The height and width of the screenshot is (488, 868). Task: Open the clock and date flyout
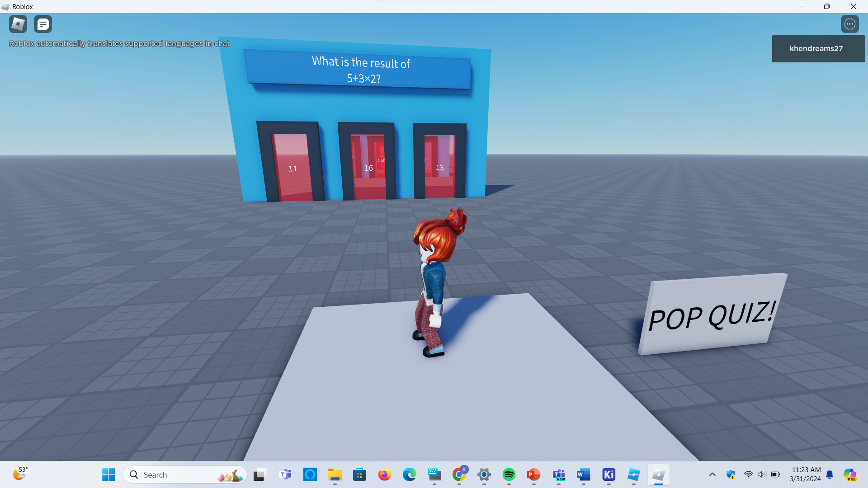(806, 474)
